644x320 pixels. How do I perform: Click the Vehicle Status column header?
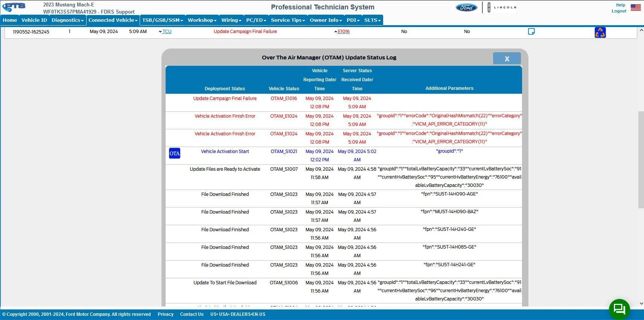[x=284, y=89]
